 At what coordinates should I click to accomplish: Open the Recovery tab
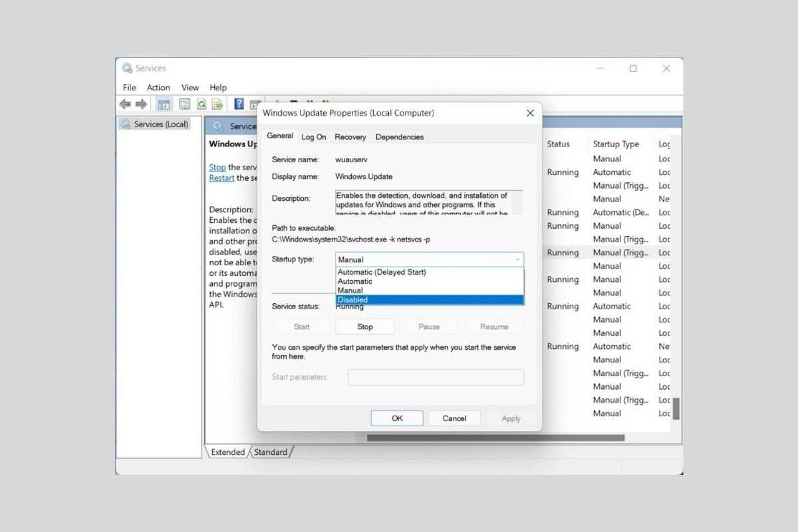click(350, 137)
